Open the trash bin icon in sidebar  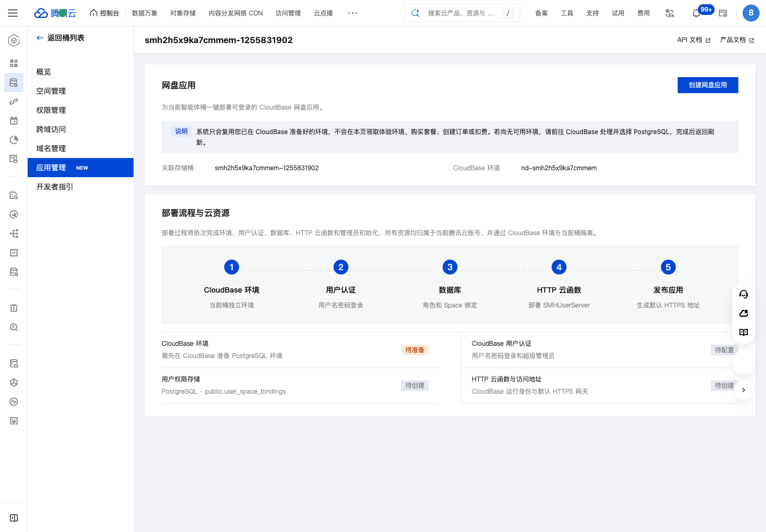pyautogui.click(x=14, y=308)
